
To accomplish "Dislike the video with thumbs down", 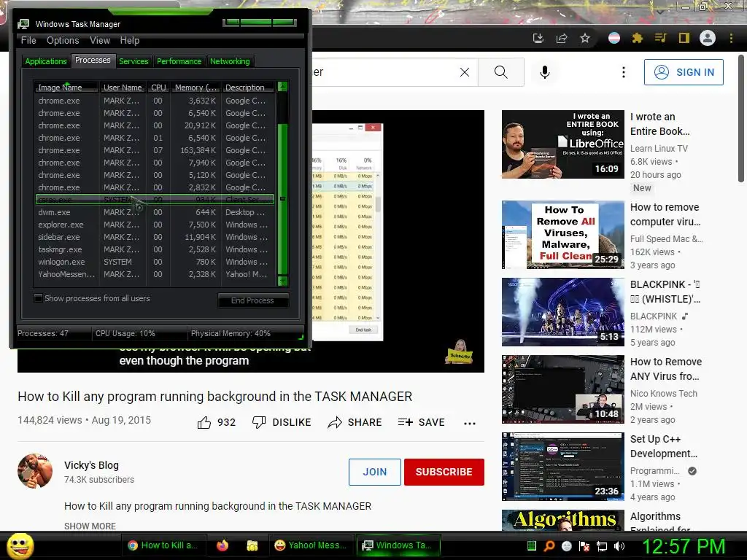I will coord(259,422).
